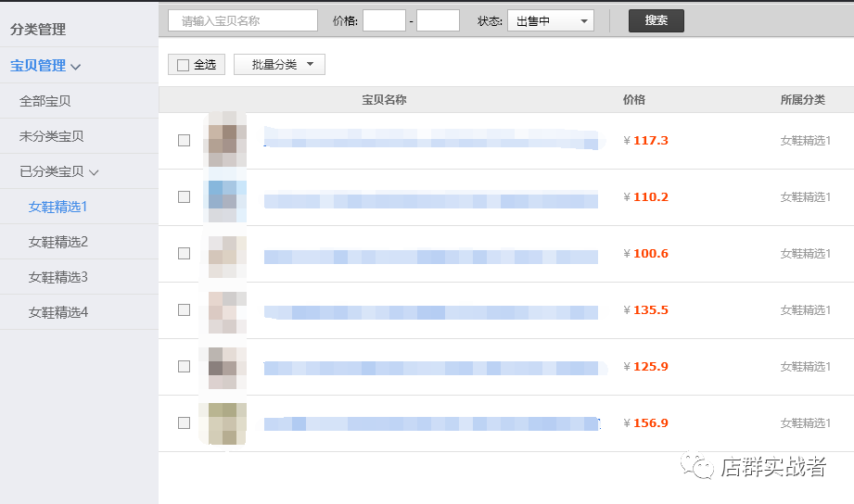Open 全部宝贝 list
854x504 pixels.
45,101
